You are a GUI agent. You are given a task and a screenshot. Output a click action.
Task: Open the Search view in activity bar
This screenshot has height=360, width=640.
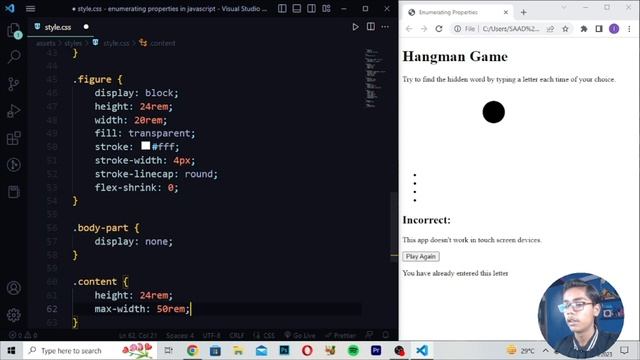tap(14, 57)
